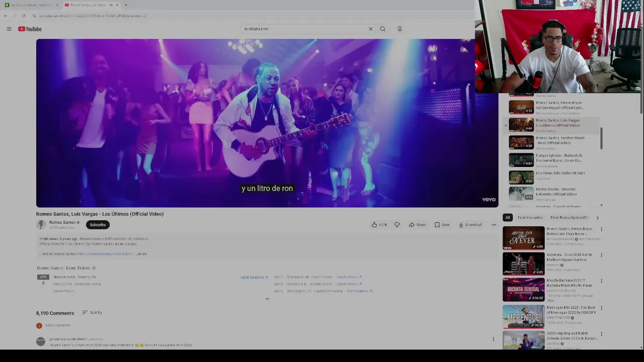Image resolution: width=644 pixels, height=362 pixels.
Task: Play Hector Acosta Amorcito Enfermito in playlist
Action: pyautogui.click(x=552, y=194)
